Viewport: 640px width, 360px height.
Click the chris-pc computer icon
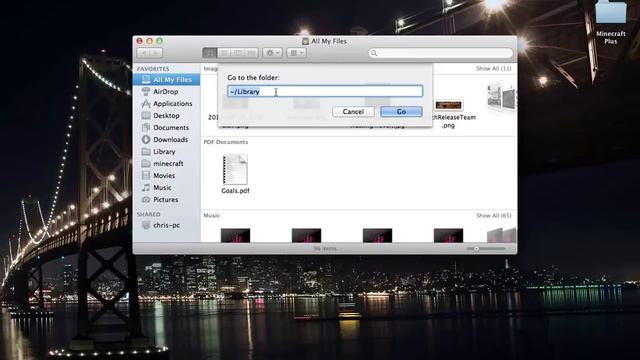[x=146, y=225]
